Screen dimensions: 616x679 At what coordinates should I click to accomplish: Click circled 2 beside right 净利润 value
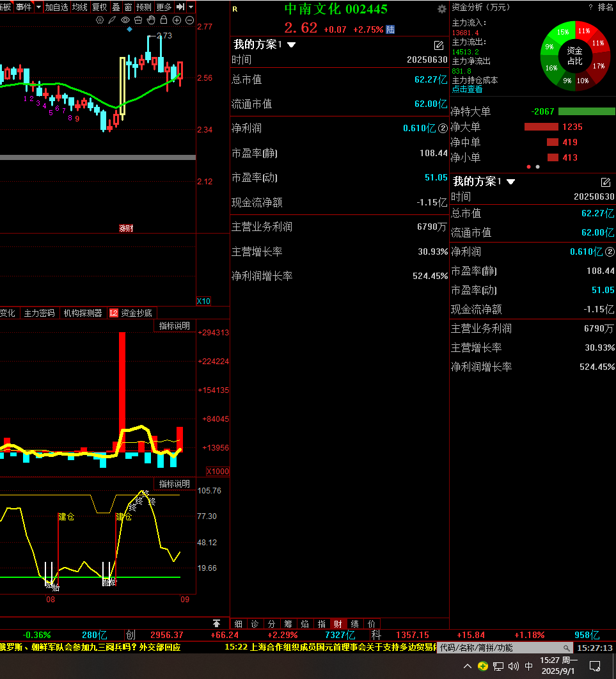(x=610, y=252)
